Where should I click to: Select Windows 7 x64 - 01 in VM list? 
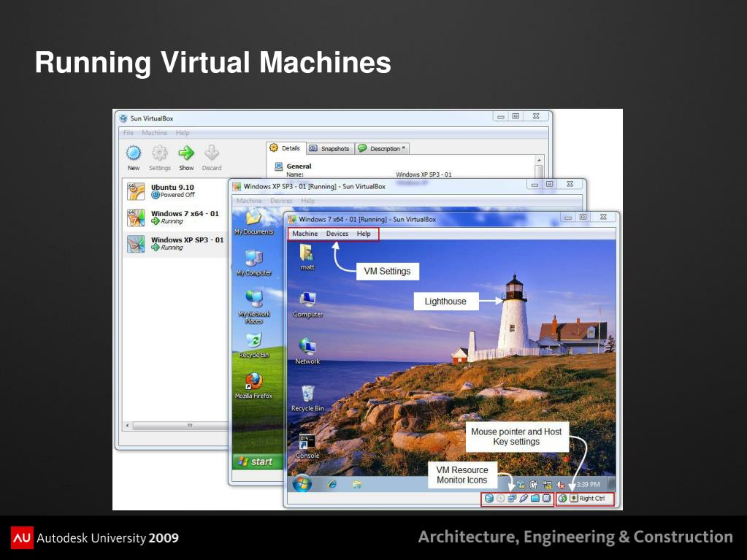pos(175,217)
